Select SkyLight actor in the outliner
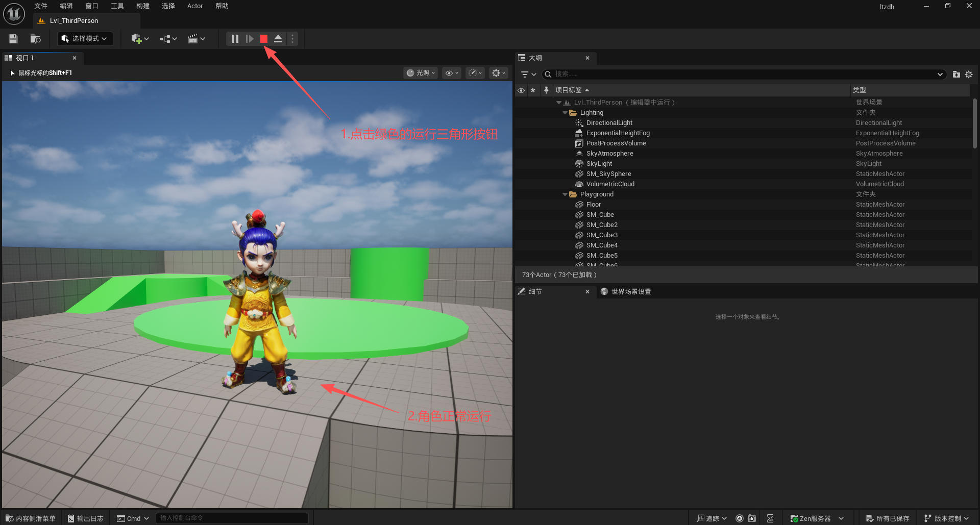Screen dimensions: 980x525 point(743,164)
